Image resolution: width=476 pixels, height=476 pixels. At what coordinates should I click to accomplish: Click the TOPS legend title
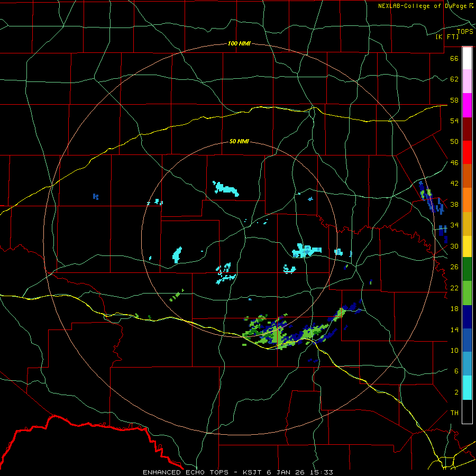[x=465, y=32]
